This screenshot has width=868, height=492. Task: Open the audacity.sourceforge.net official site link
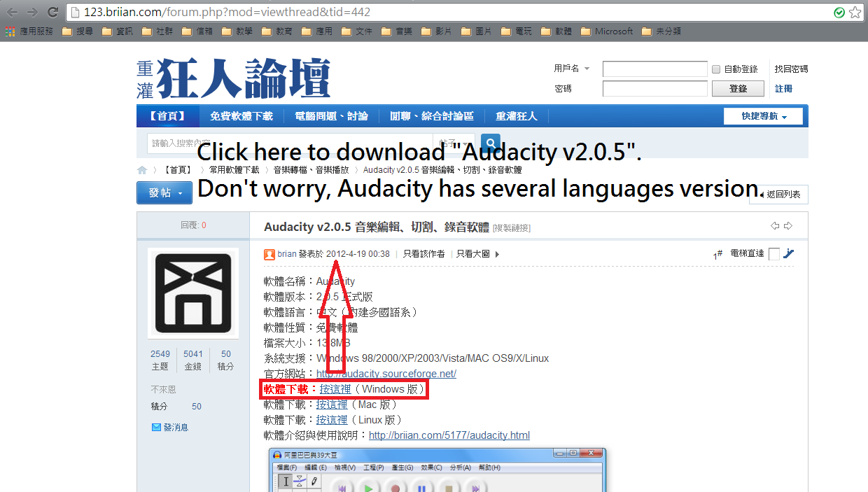click(386, 374)
